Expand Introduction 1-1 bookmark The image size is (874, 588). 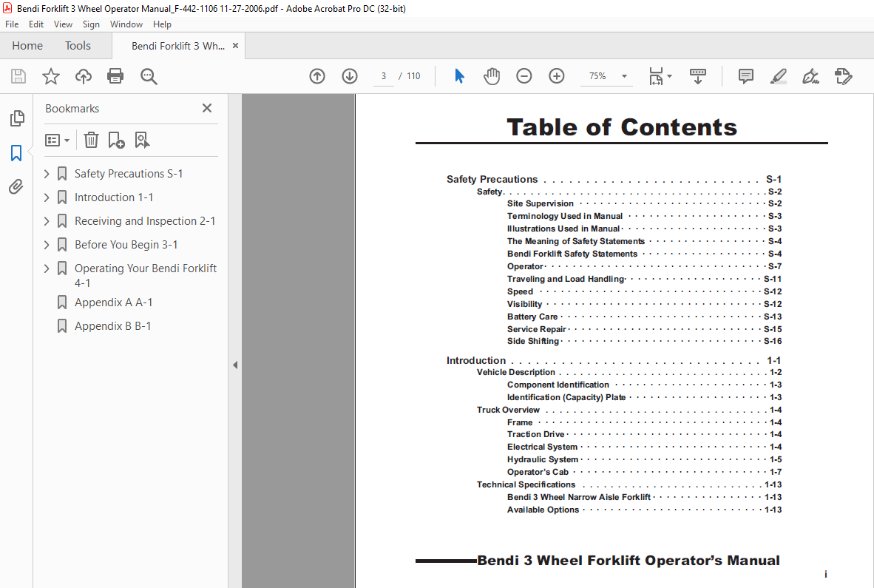tap(47, 197)
